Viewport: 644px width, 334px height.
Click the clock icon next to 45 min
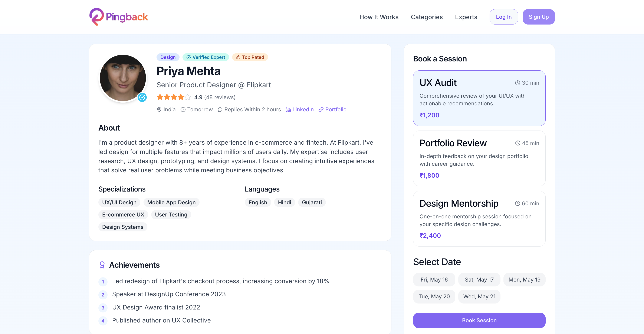[x=517, y=143]
